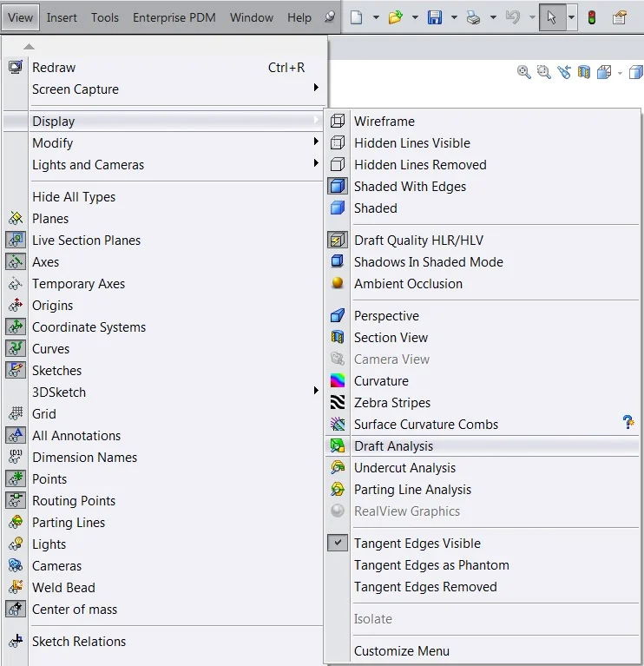Image resolution: width=644 pixels, height=666 pixels.
Task: Click the help question mark in submenu
Action: (x=628, y=423)
